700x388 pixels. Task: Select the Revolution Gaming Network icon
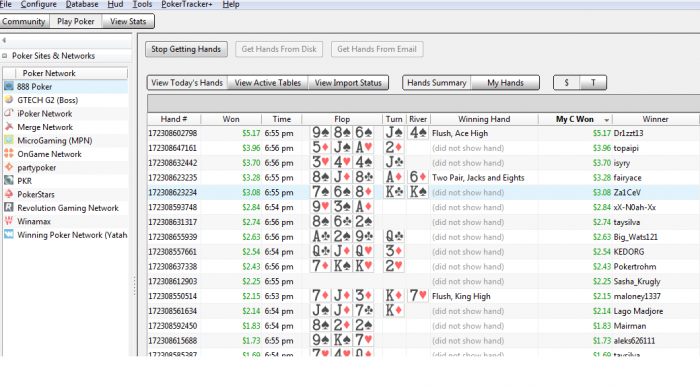coord(9,208)
